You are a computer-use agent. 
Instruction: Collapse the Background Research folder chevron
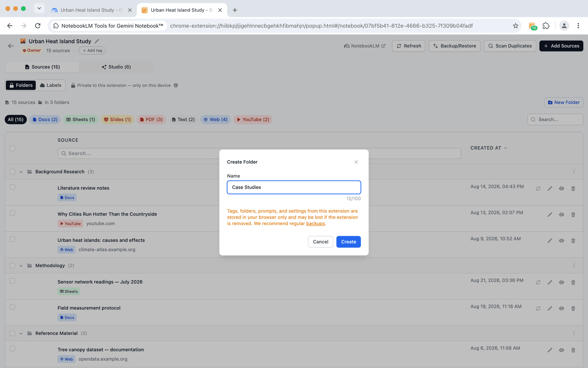21,172
